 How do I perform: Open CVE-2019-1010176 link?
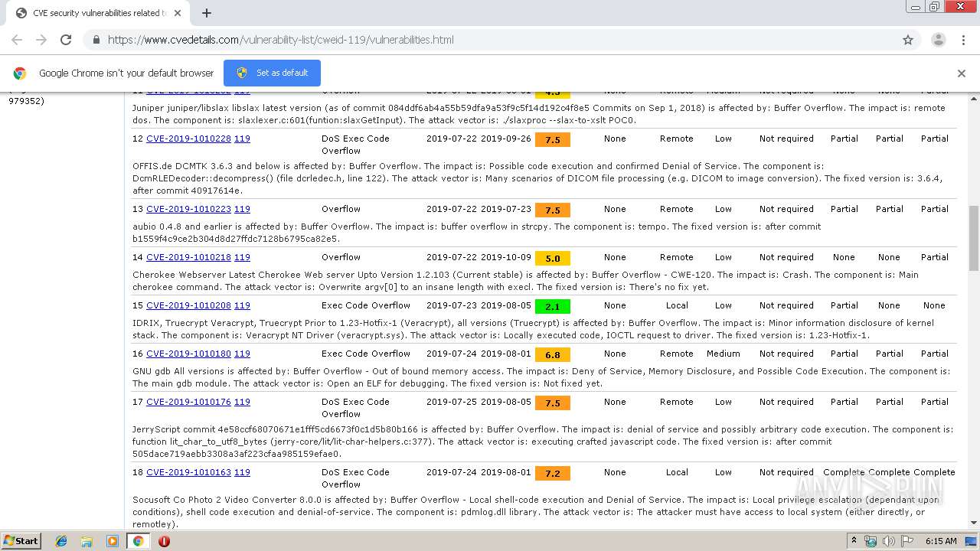188,402
